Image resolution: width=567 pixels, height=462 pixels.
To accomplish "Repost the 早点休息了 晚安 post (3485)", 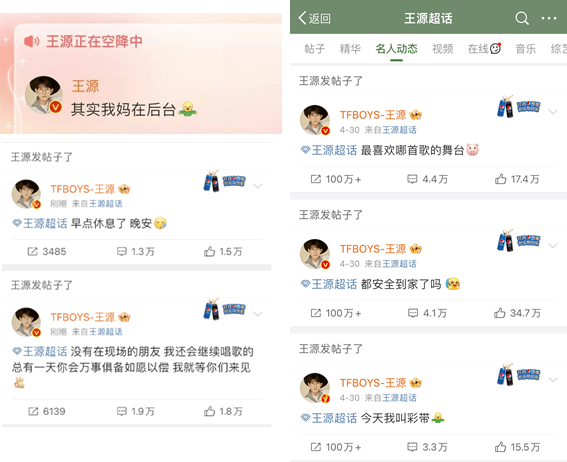I will (47, 251).
